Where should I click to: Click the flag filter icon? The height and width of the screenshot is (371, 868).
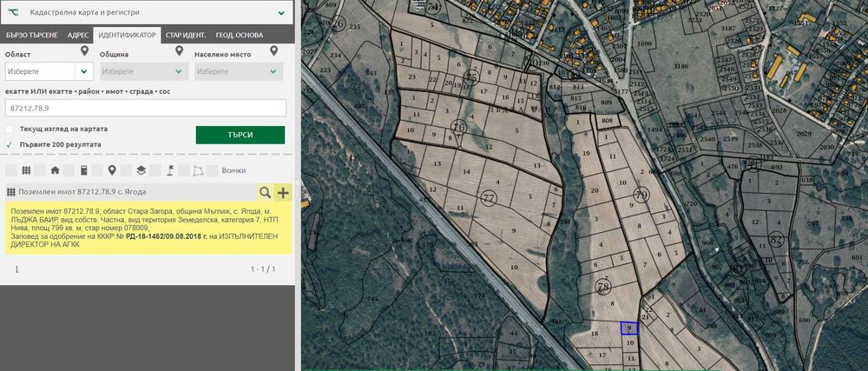coord(170,170)
